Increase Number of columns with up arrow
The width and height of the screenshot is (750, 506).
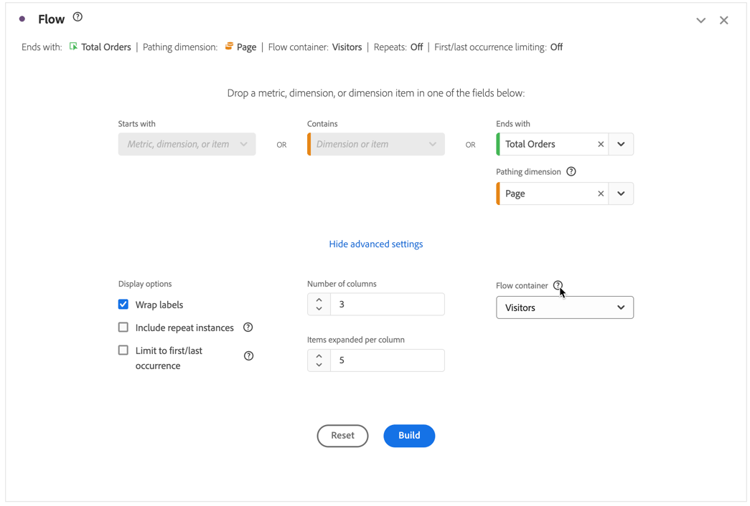(319, 299)
